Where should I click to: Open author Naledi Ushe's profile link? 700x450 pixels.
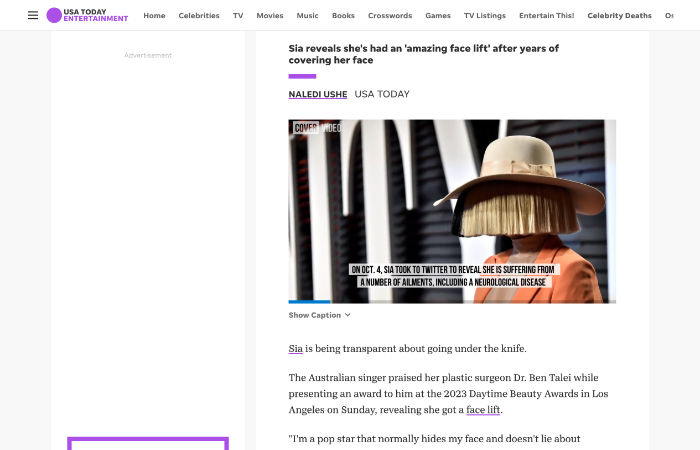coord(318,94)
